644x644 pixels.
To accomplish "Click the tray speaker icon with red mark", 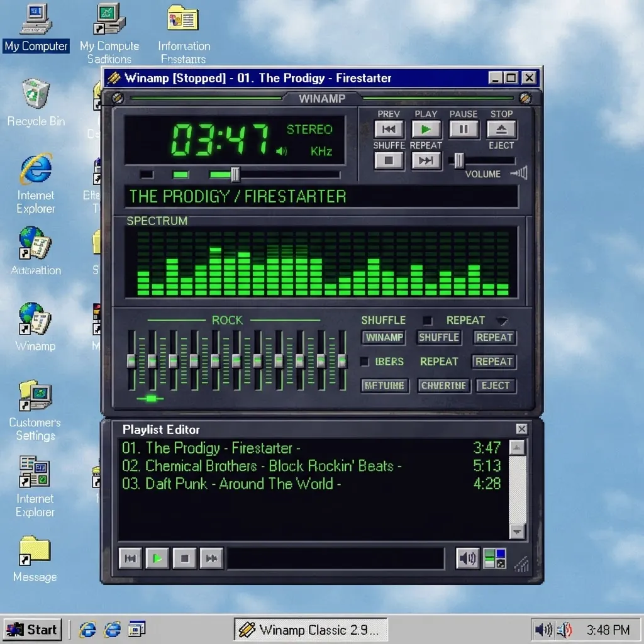I will pyautogui.click(x=564, y=629).
